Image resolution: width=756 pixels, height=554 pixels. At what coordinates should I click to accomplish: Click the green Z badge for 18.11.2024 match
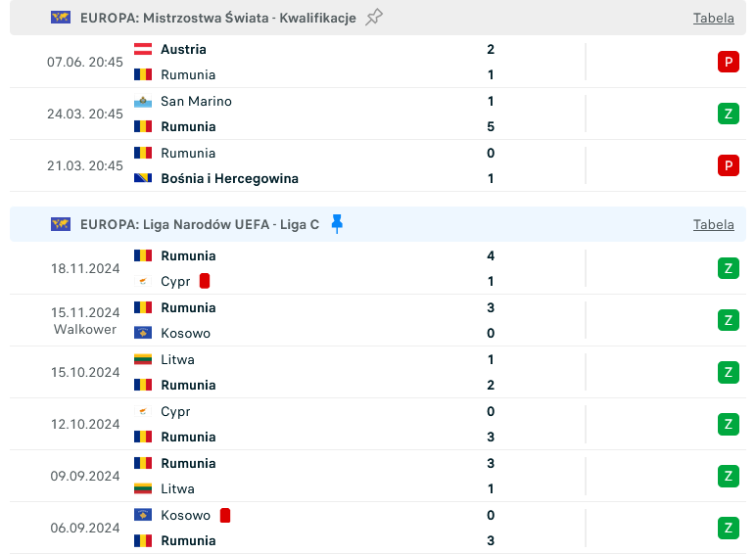(728, 268)
